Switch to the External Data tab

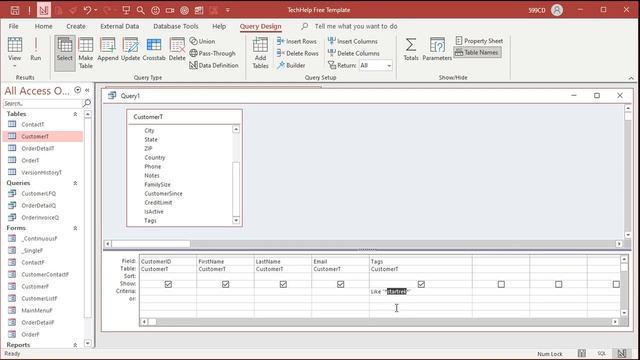(x=120, y=26)
